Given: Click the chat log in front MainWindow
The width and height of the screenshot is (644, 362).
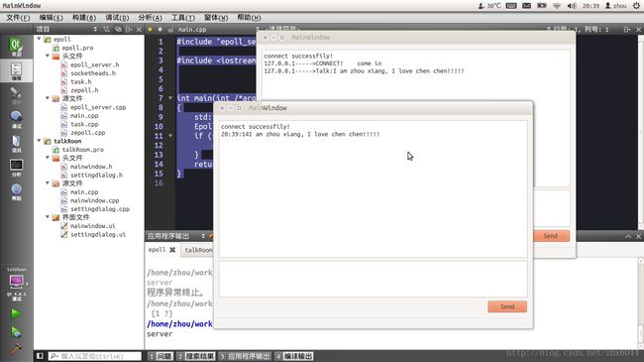Looking at the screenshot, I should click(373, 188).
